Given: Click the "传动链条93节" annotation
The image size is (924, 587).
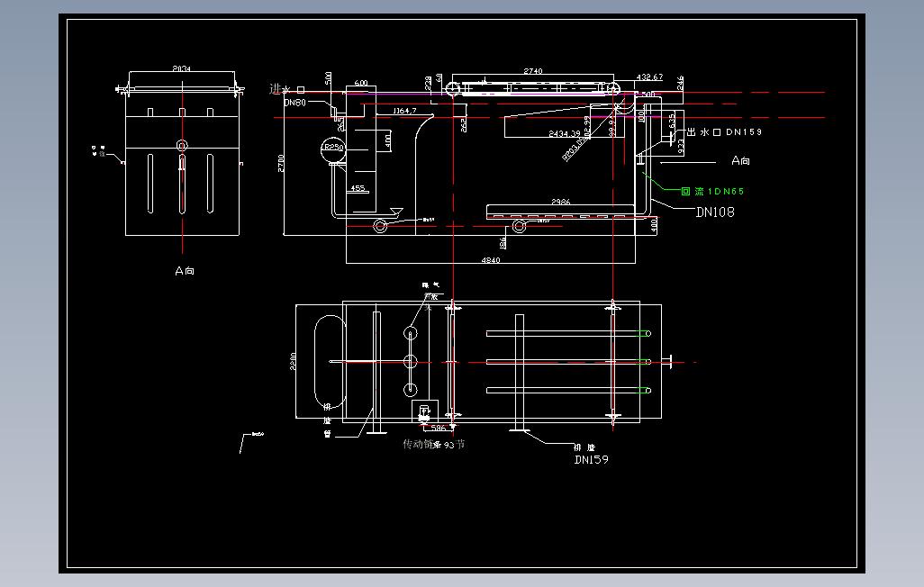Looking at the screenshot, I should point(434,445).
